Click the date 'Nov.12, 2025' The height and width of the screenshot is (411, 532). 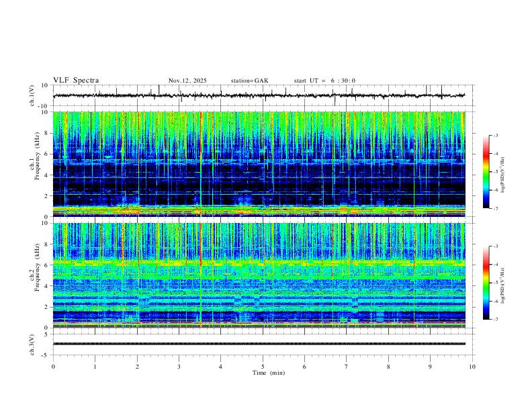(187, 81)
